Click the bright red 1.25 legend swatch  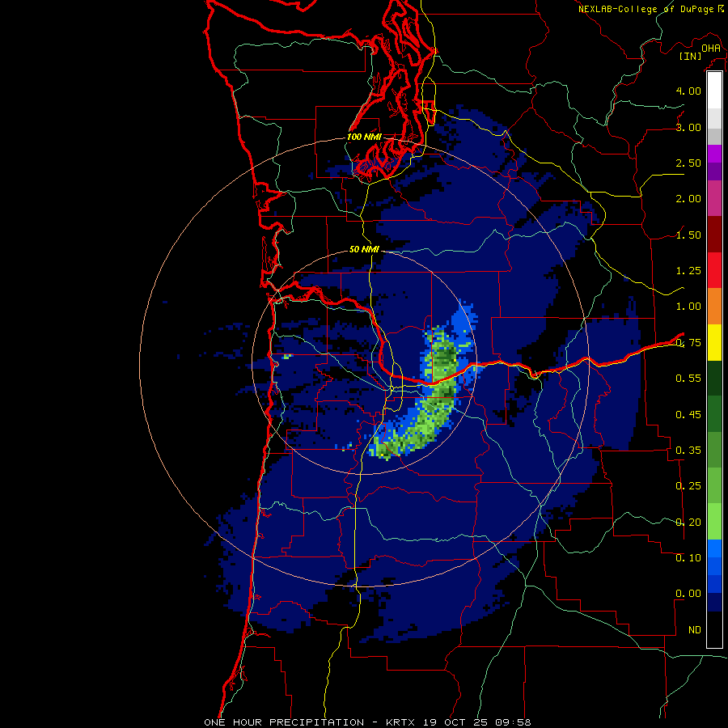pos(714,270)
